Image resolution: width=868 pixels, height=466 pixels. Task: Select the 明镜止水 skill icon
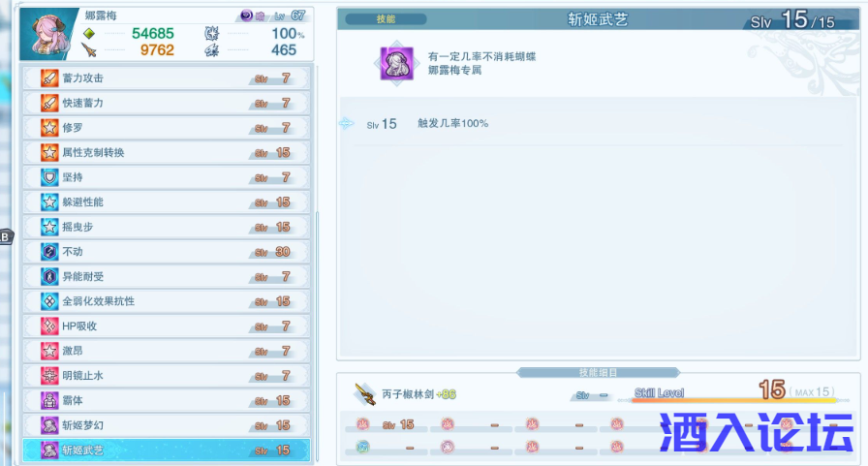point(49,376)
